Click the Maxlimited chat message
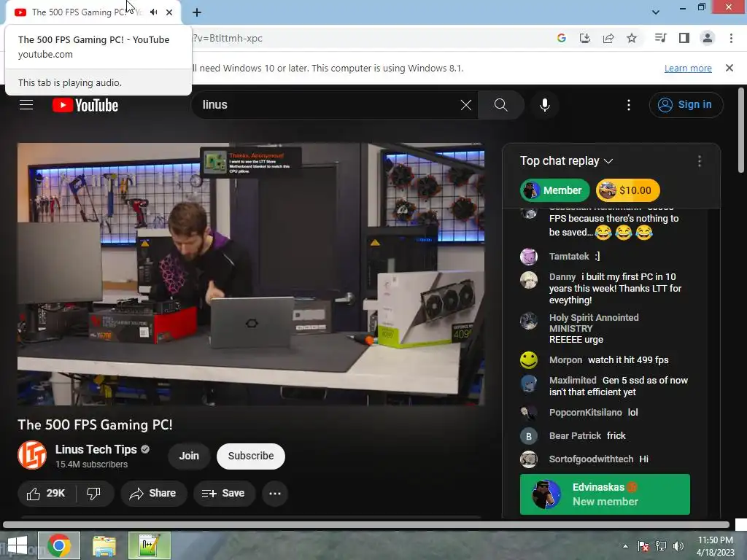The width and height of the screenshot is (747, 560). (x=605, y=386)
